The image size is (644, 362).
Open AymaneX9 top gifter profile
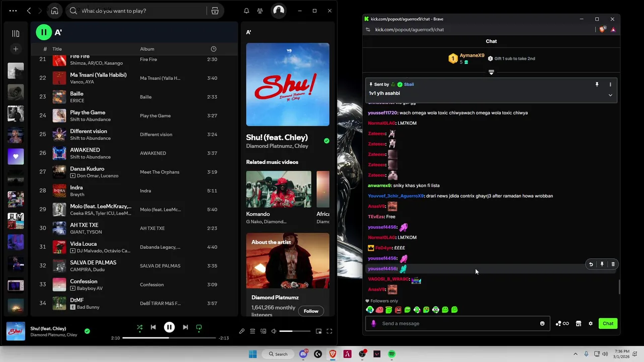[x=472, y=55]
